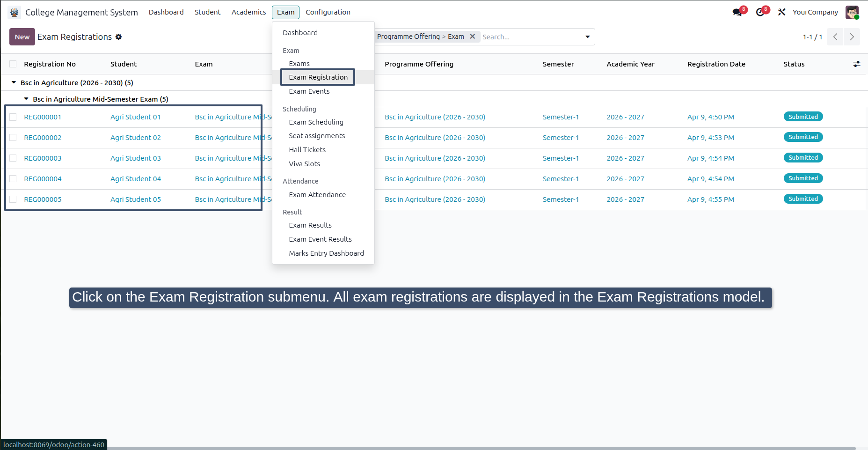Open the user avatar menu
The image size is (868, 450).
point(852,12)
